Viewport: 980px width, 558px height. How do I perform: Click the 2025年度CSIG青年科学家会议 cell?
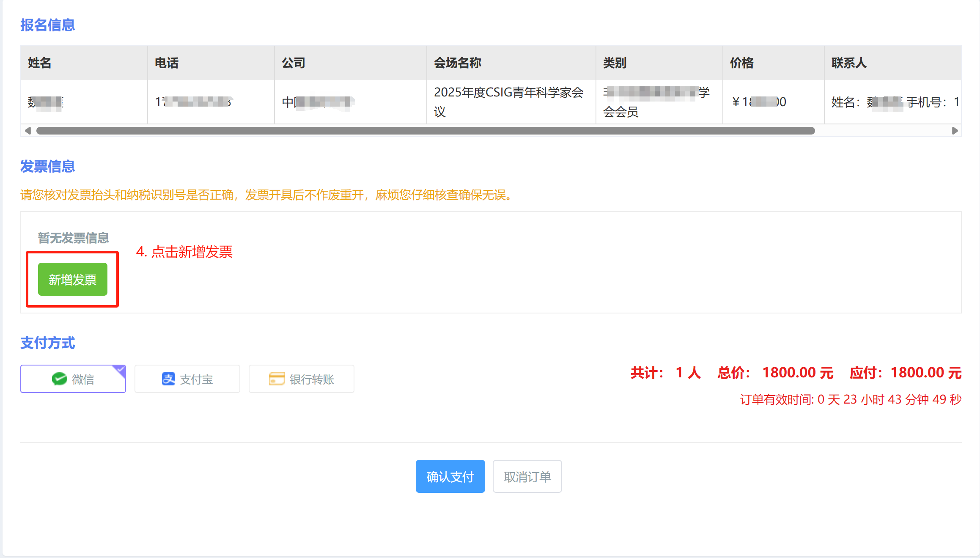[x=508, y=102]
